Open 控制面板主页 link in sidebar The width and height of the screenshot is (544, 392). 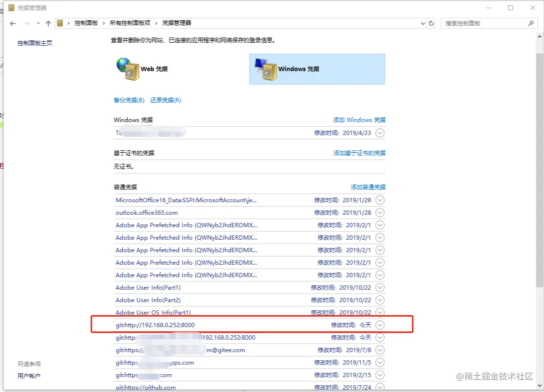click(x=35, y=43)
